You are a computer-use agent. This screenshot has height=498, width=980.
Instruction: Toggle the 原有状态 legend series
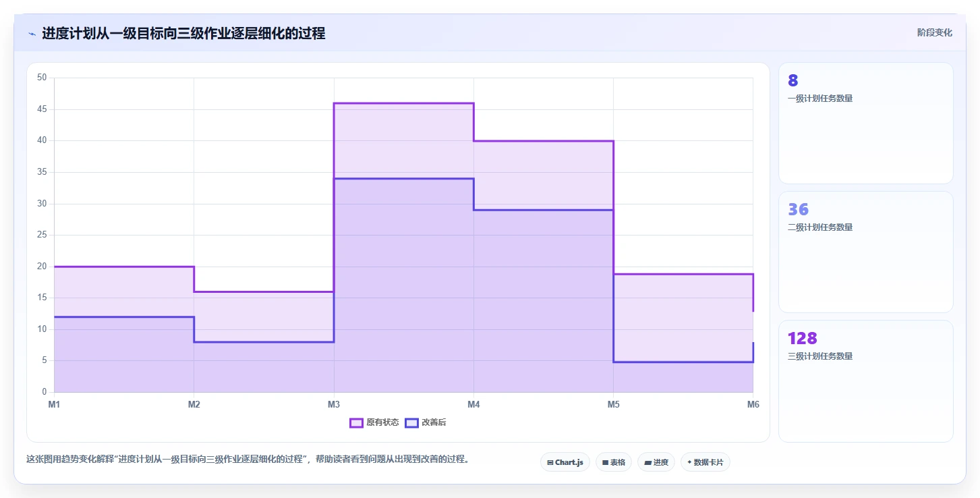[x=374, y=423]
